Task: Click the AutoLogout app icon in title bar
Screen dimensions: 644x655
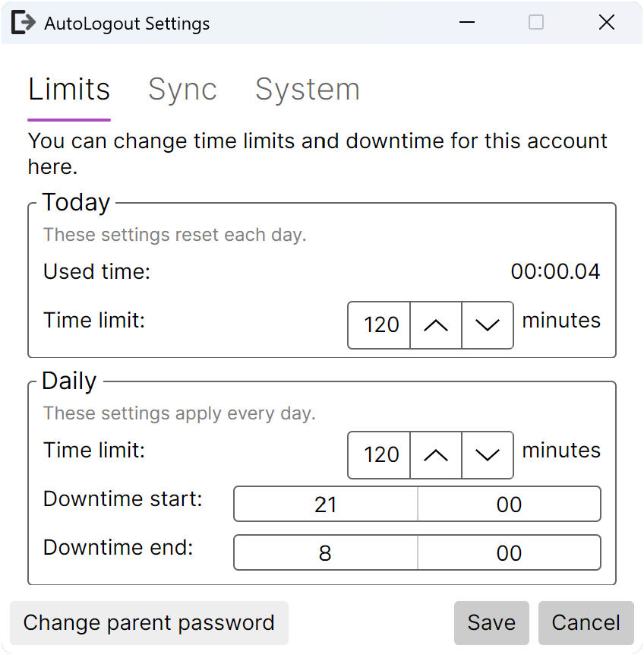Action: pyautogui.click(x=24, y=23)
